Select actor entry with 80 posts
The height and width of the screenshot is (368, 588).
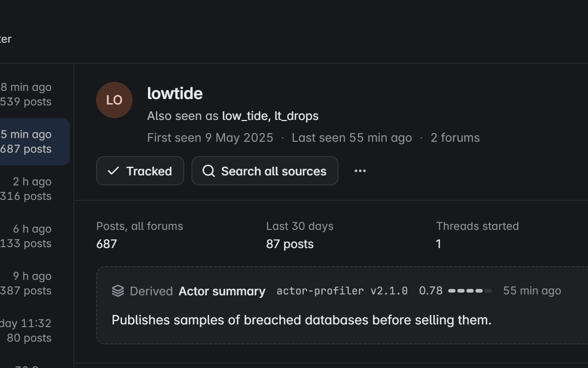tap(35, 331)
